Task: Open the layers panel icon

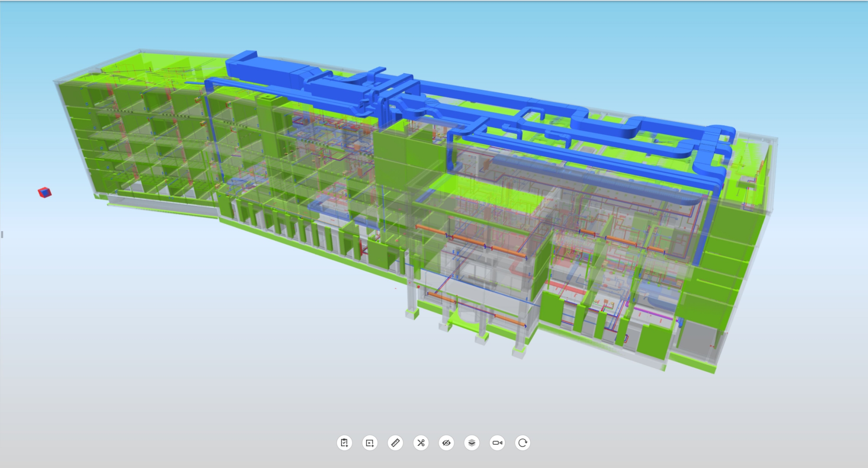Action: click(472, 443)
